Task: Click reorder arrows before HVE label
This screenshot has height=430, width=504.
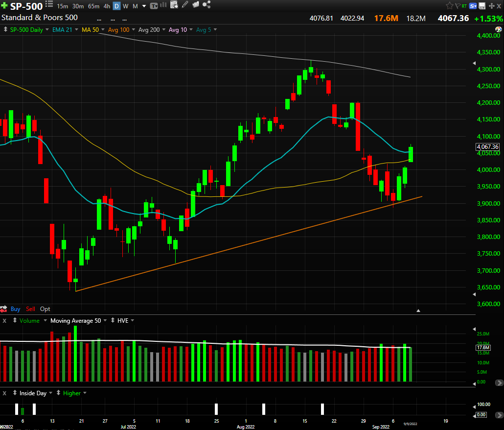Action: point(113,320)
